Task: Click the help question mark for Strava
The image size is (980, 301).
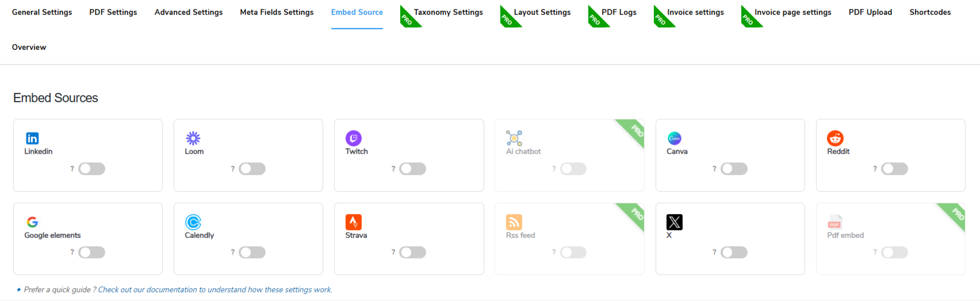Action: coord(393,252)
